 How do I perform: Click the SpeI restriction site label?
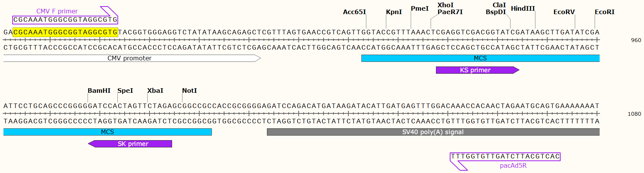tap(125, 91)
